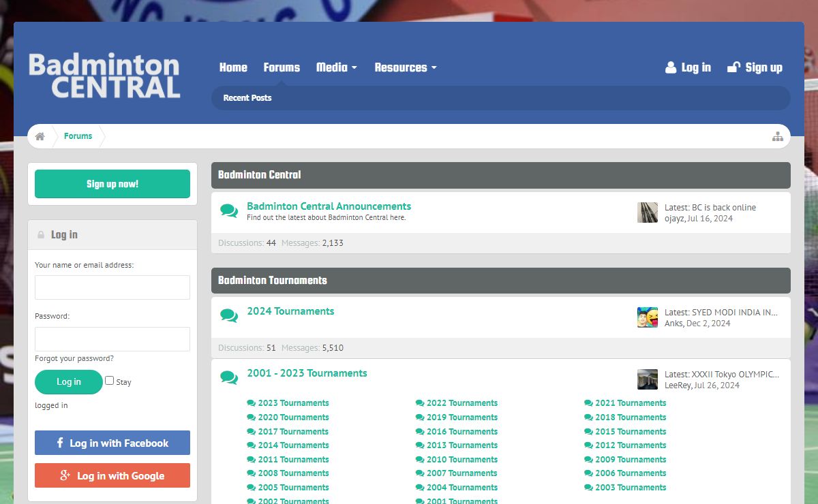Open Badminton Central Announcements forum
This screenshot has width=818, height=504.
point(329,206)
